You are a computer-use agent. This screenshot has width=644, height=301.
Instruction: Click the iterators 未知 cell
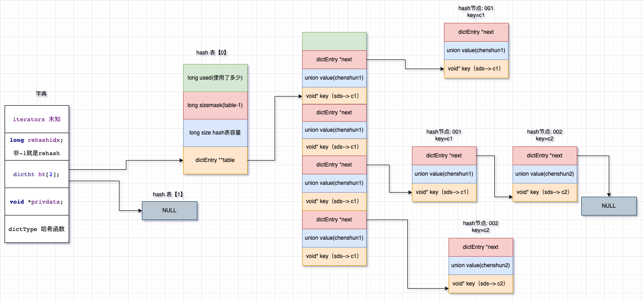(37, 119)
